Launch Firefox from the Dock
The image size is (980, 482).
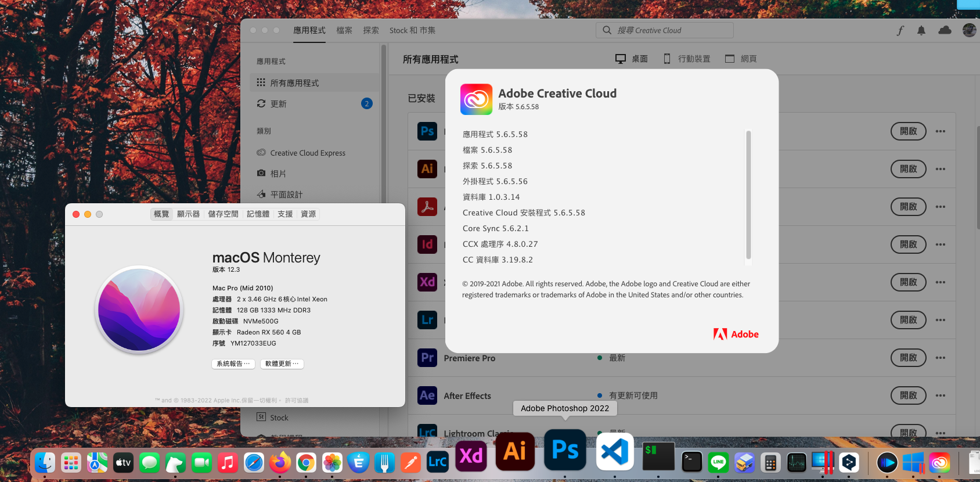click(x=280, y=462)
